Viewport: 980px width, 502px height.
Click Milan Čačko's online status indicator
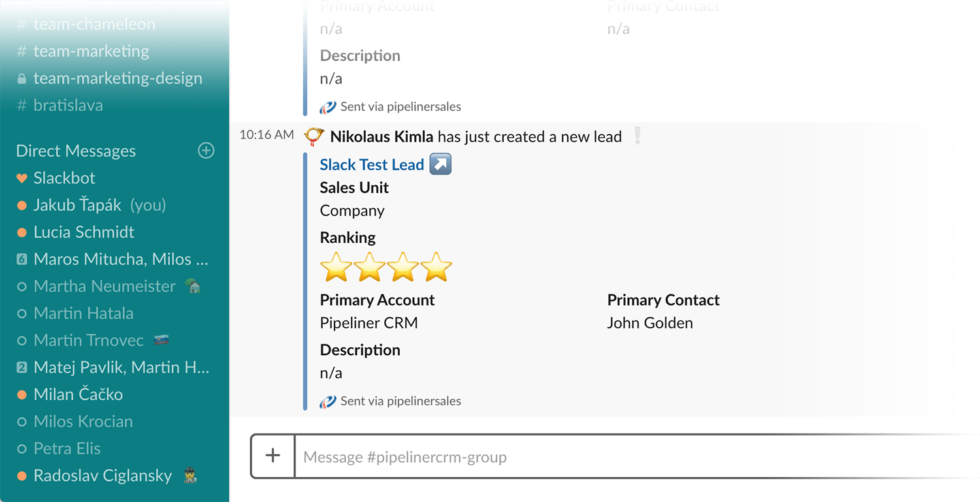22,394
